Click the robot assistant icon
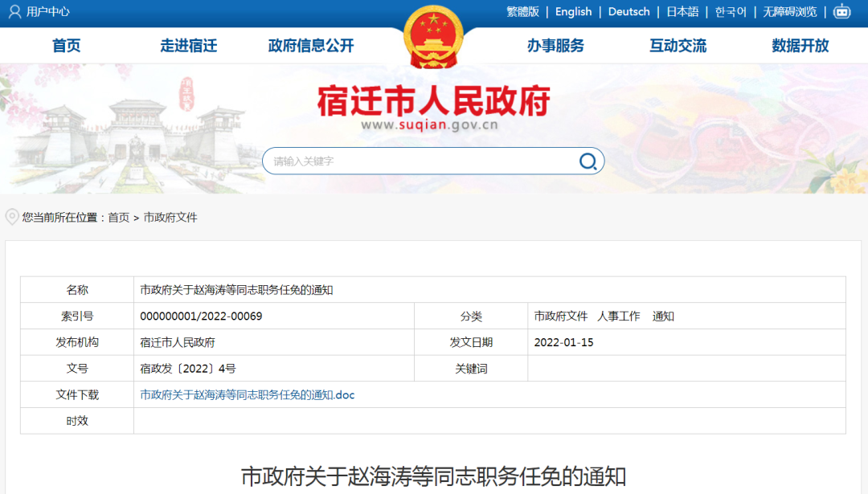868x494 pixels. point(841,11)
